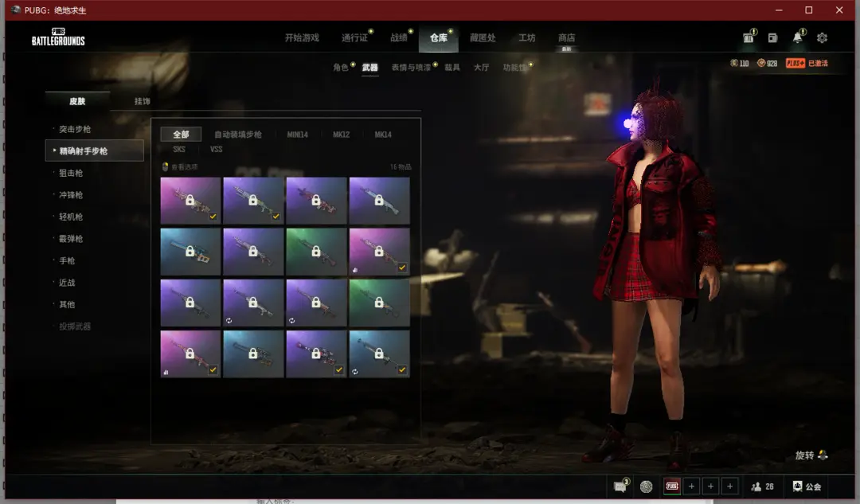Open the friends list showing 26
The height and width of the screenshot is (504, 860).
pyautogui.click(x=762, y=486)
